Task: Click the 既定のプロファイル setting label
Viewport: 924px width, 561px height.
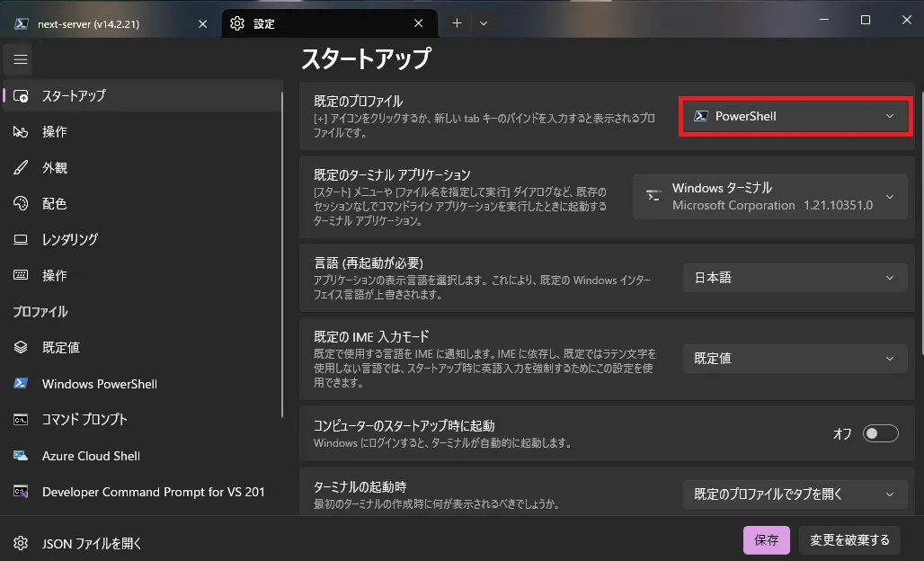Action: pos(359,102)
